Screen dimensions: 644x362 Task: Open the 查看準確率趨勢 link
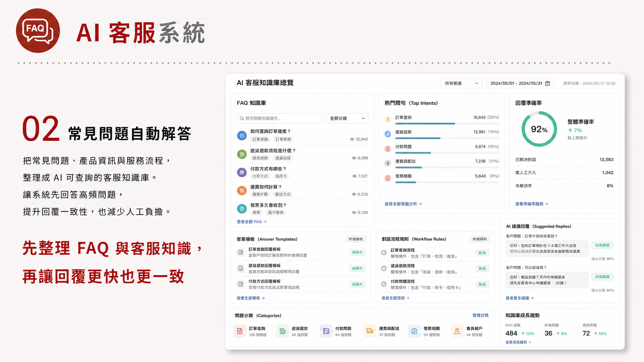click(532, 204)
